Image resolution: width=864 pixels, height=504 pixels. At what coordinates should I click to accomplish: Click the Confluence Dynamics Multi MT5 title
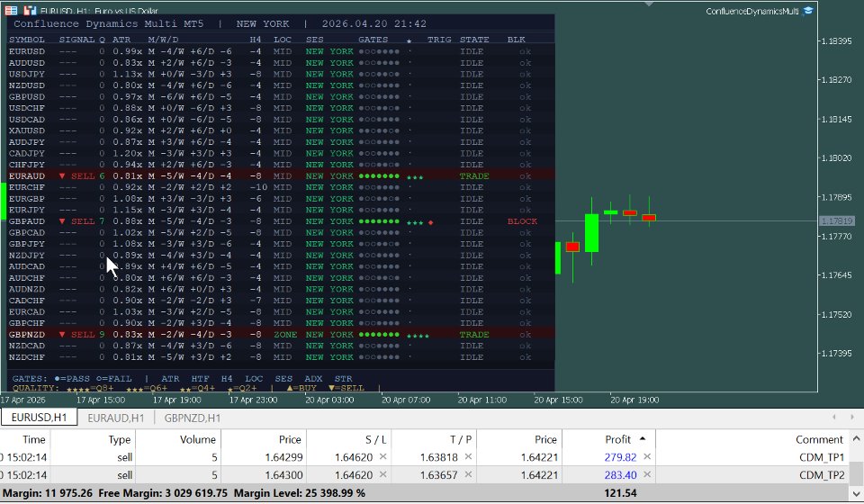(109, 23)
